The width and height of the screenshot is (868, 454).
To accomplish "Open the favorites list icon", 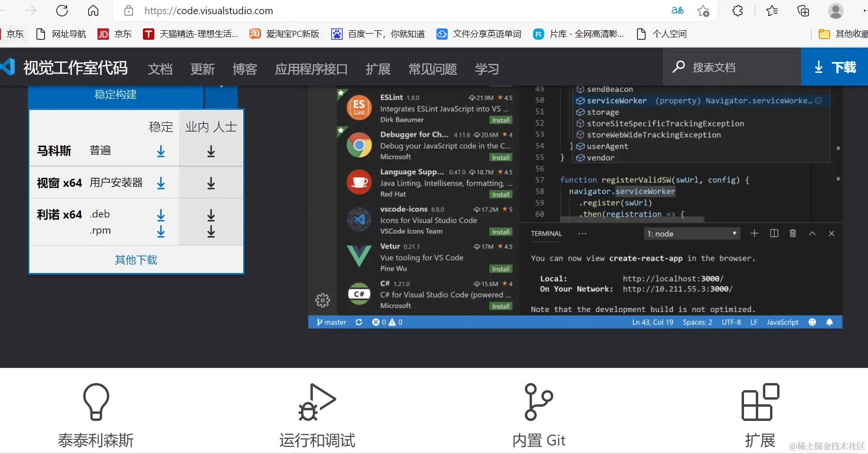I will (x=772, y=10).
